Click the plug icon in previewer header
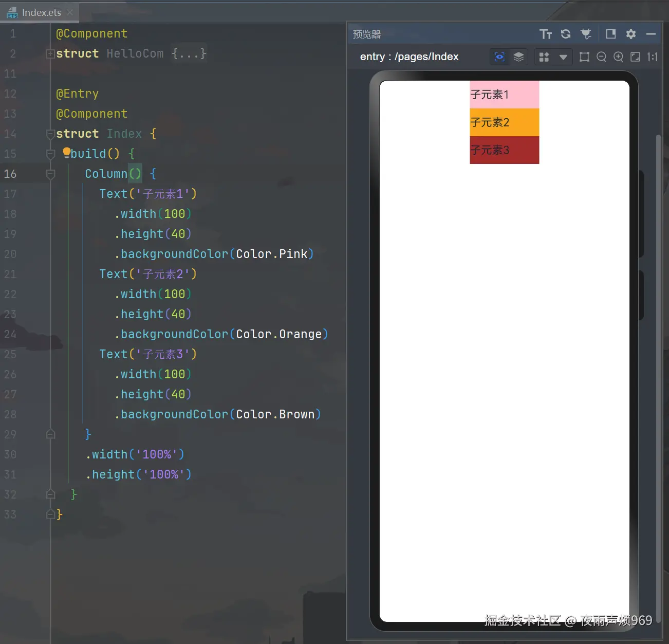The width and height of the screenshot is (669, 644). click(586, 34)
